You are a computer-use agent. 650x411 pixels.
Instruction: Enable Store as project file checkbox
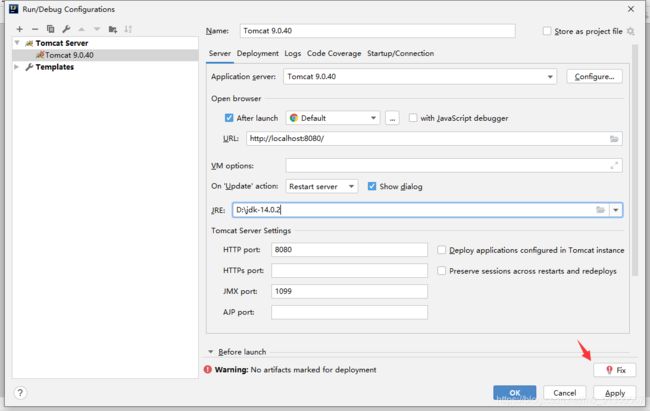click(547, 31)
